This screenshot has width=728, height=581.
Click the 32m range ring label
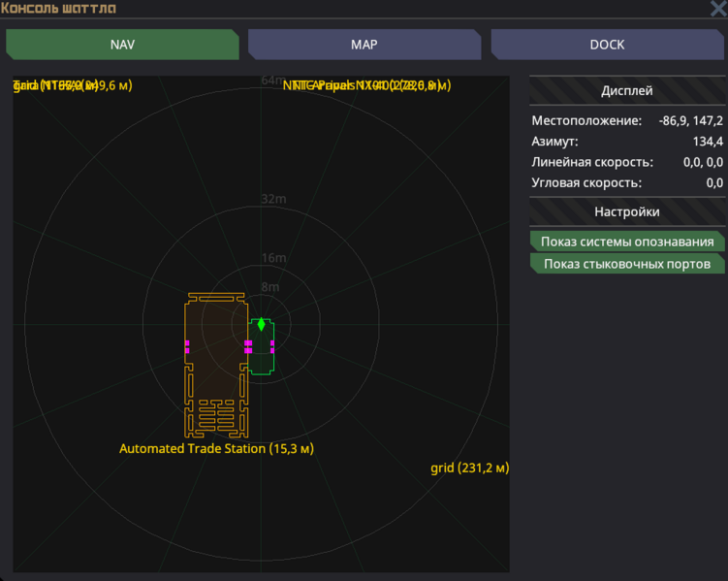pos(273,199)
